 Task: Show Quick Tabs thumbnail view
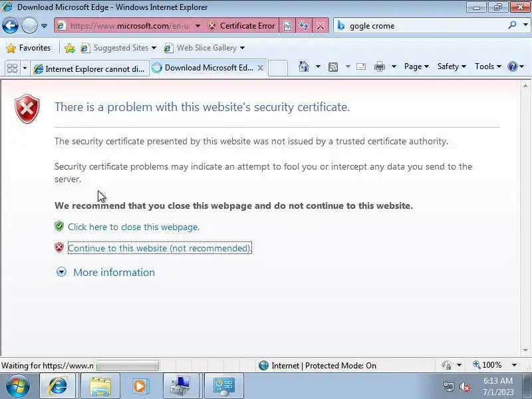[x=12, y=68]
